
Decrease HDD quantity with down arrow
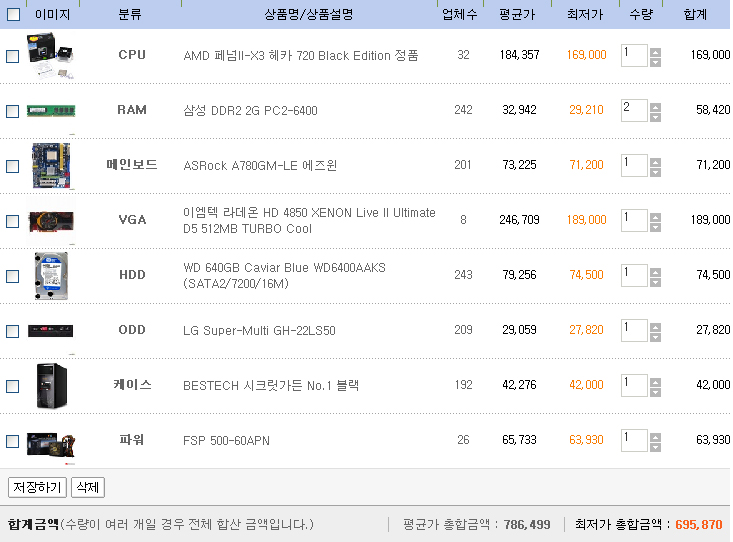click(655, 282)
